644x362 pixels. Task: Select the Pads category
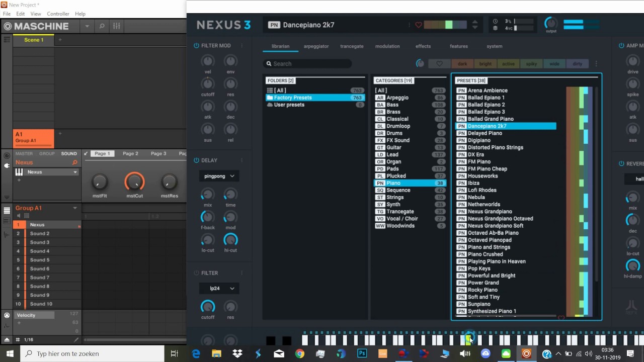coord(410,169)
